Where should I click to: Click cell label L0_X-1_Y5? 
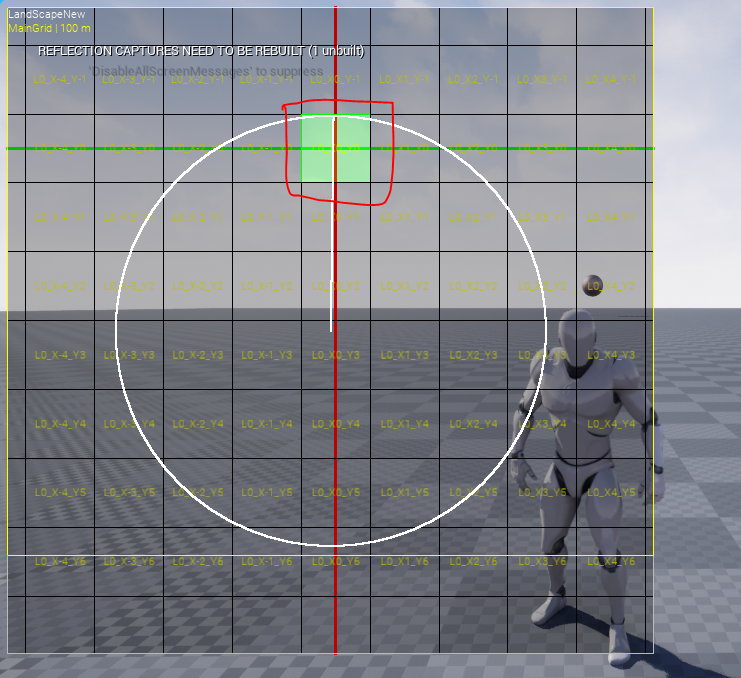[x=267, y=493]
